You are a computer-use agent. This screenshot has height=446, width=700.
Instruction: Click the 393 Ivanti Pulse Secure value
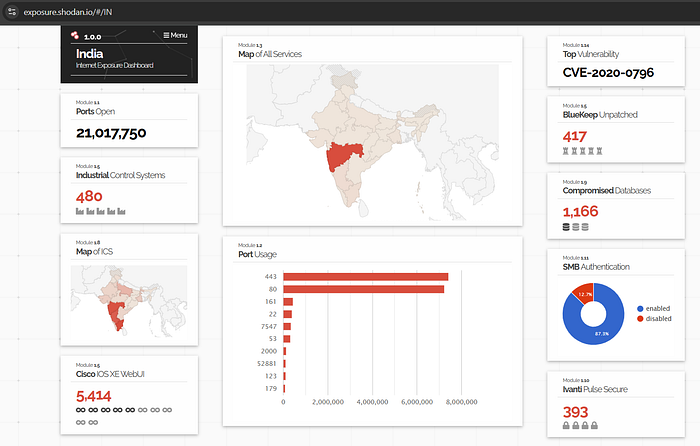575,412
